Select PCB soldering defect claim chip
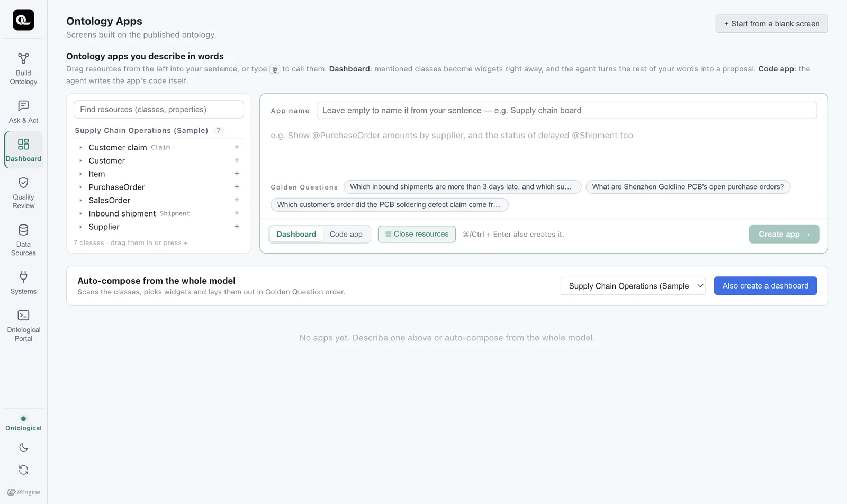 [x=390, y=205]
